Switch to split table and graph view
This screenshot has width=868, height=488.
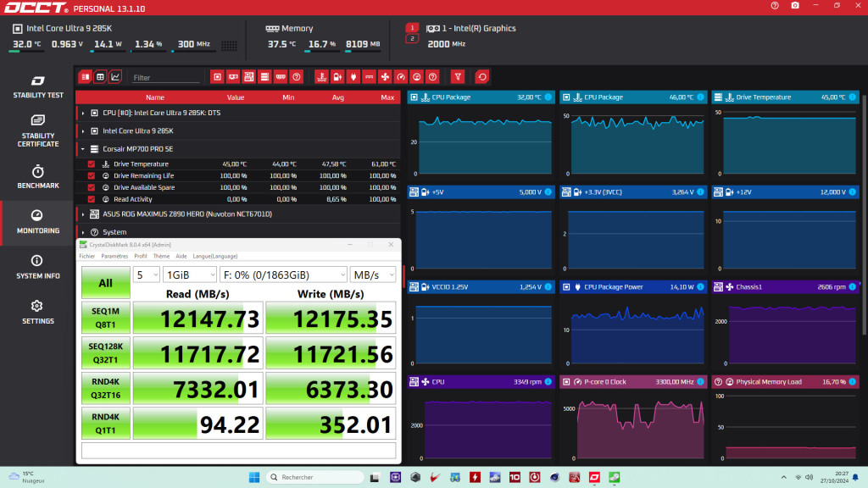click(86, 77)
